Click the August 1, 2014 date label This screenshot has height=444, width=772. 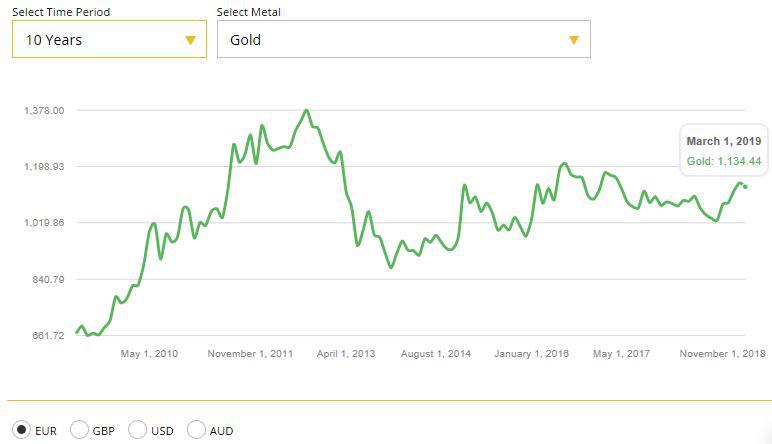click(436, 354)
